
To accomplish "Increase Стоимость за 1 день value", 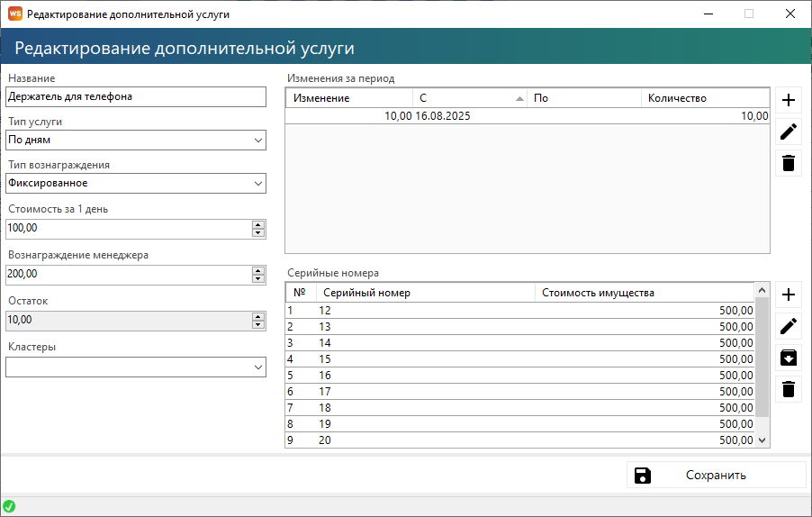I will point(258,224).
